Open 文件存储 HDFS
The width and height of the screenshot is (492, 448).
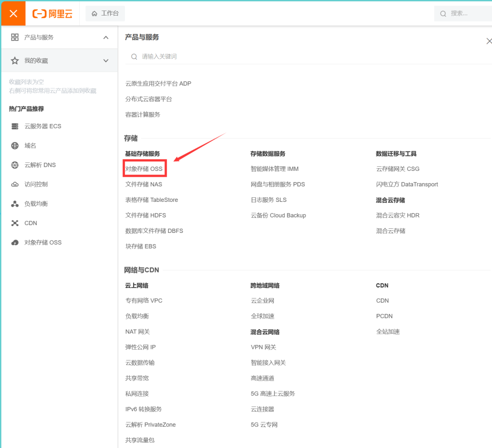[146, 216]
